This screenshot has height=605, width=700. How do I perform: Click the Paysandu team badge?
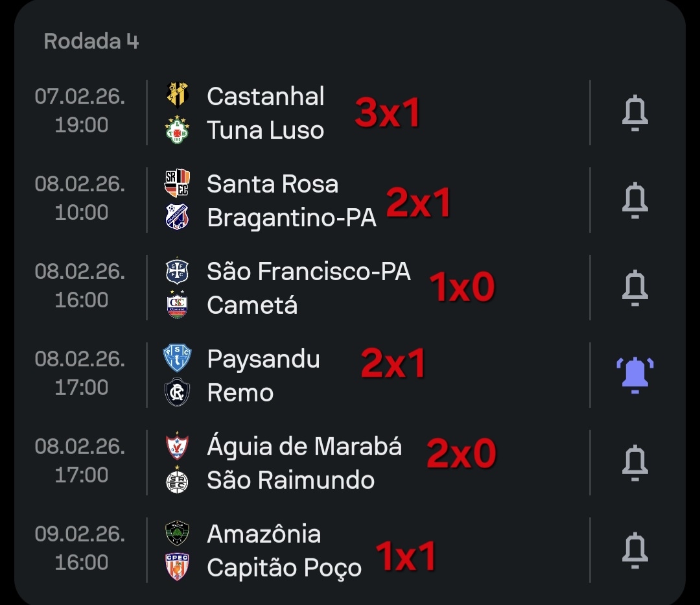coord(177,358)
